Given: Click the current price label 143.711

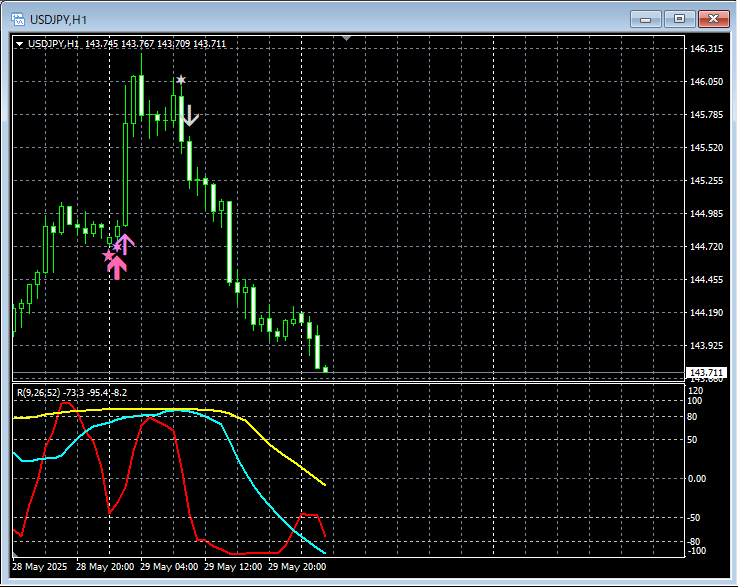Looking at the screenshot, I should [706, 373].
